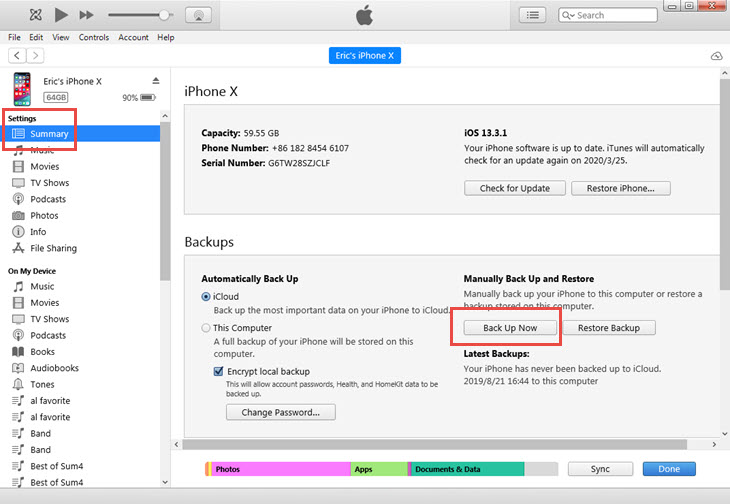
Task: Click the Check for Update button
Action: pos(515,188)
